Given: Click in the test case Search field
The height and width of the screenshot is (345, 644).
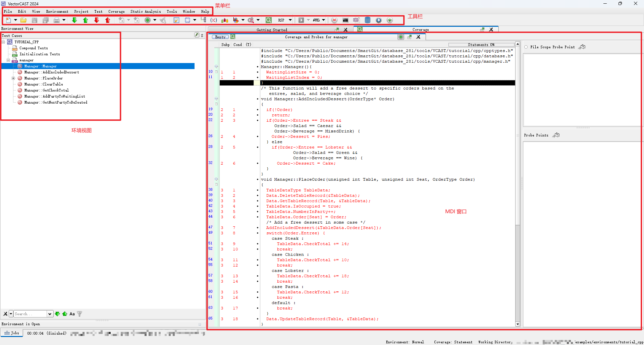Looking at the screenshot, I should (30, 314).
